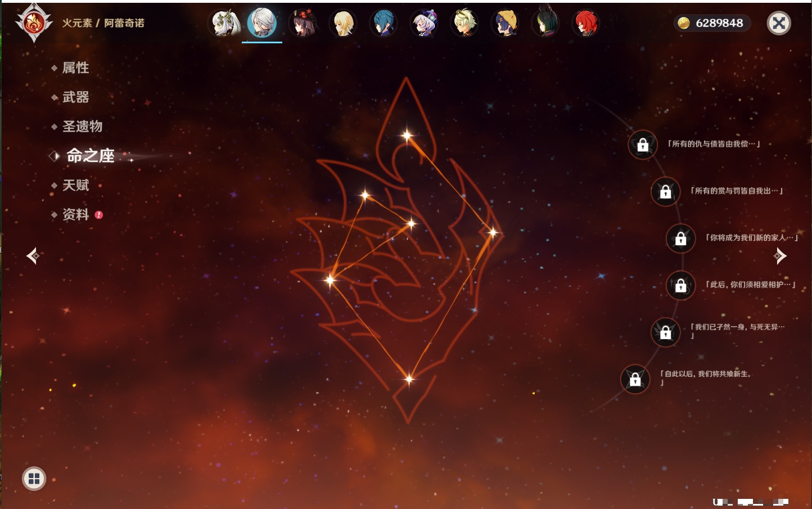
Task: Open the lock icon beside 所有的赏与罚皆自我出
Action: click(665, 191)
